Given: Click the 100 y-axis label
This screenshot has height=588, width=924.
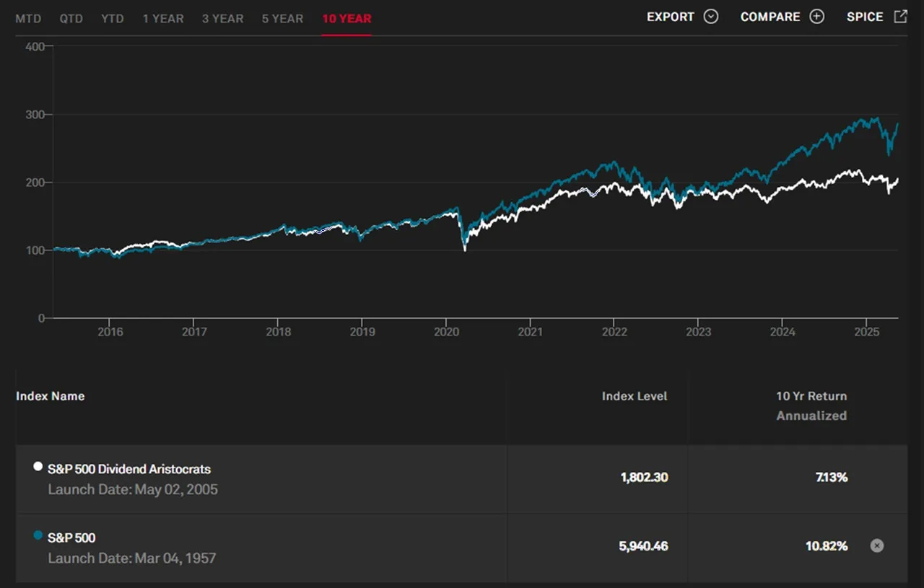Looking at the screenshot, I should tap(35, 250).
